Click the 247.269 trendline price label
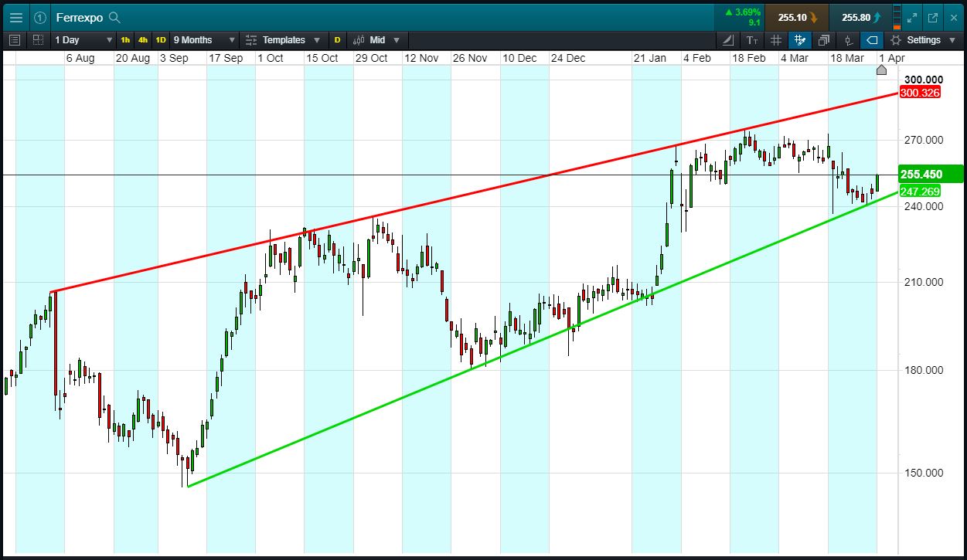 (920, 192)
